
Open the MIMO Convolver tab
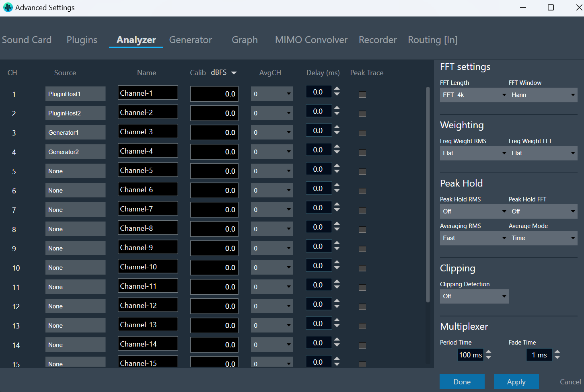point(311,40)
